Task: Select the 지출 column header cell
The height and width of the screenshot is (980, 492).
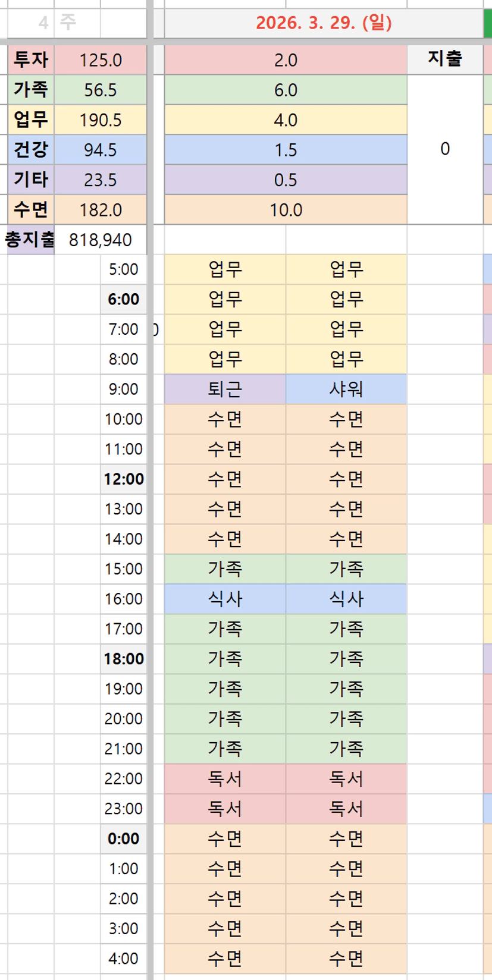Action: point(444,59)
